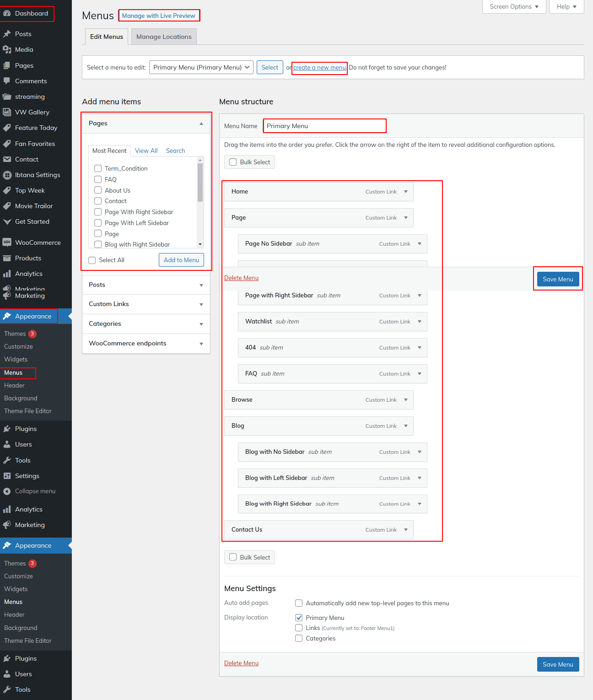Viewport: 593px width, 700px height.
Task: Open Posts via its pushpin icon
Action: tap(7, 34)
